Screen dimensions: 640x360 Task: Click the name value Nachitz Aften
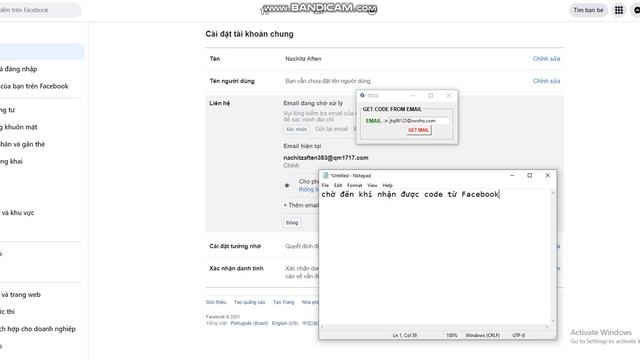tap(303, 59)
